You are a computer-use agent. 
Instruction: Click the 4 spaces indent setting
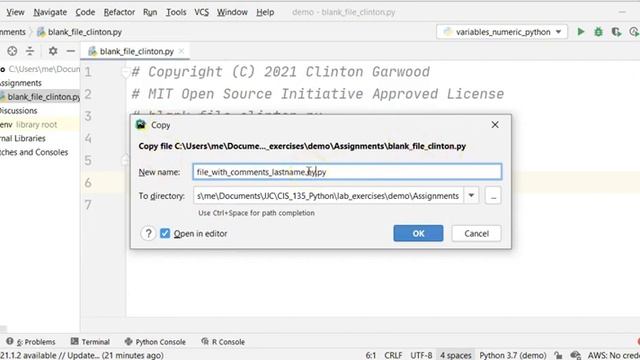point(456,355)
